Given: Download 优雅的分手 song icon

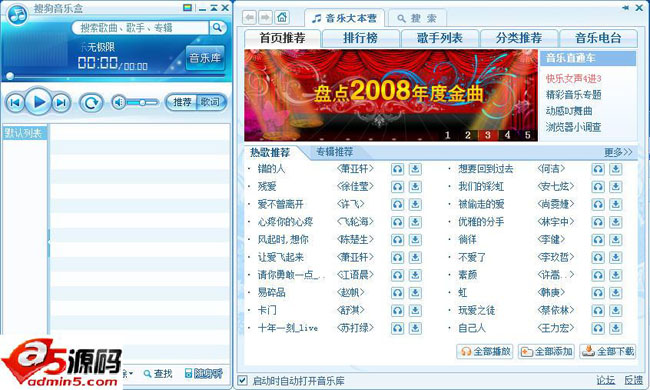Looking at the screenshot, I should coord(616,222).
